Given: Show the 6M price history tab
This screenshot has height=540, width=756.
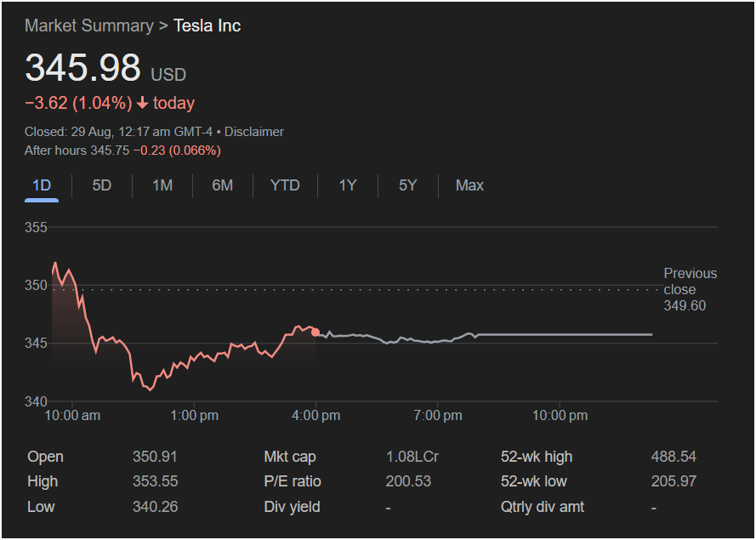Looking at the screenshot, I should tap(222, 185).
